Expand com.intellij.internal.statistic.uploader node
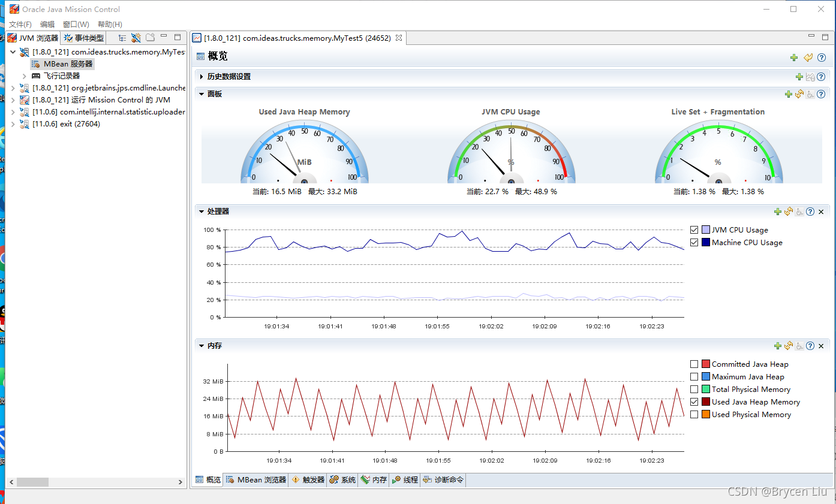836x504 pixels. (13, 112)
